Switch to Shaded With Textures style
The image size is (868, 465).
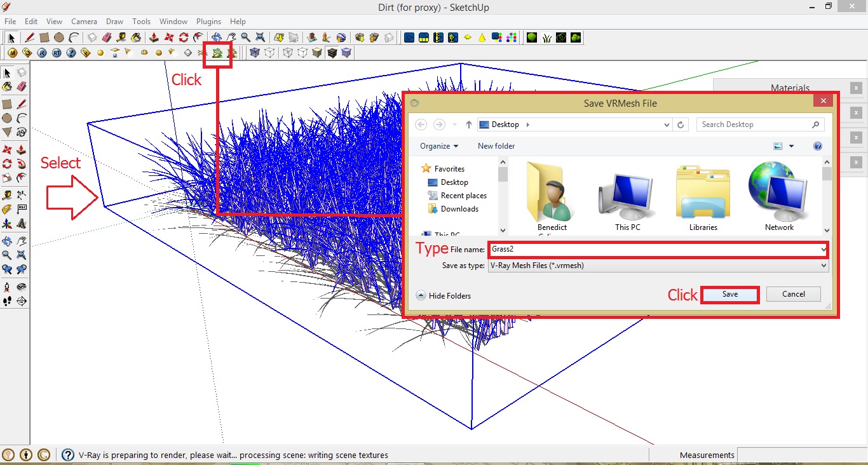point(332,53)
